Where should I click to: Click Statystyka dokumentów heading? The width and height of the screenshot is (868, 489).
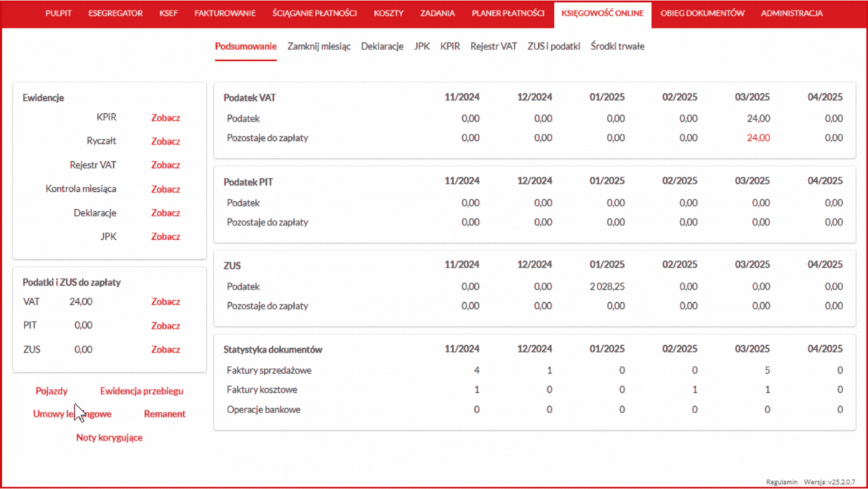[x=273, y=349]
